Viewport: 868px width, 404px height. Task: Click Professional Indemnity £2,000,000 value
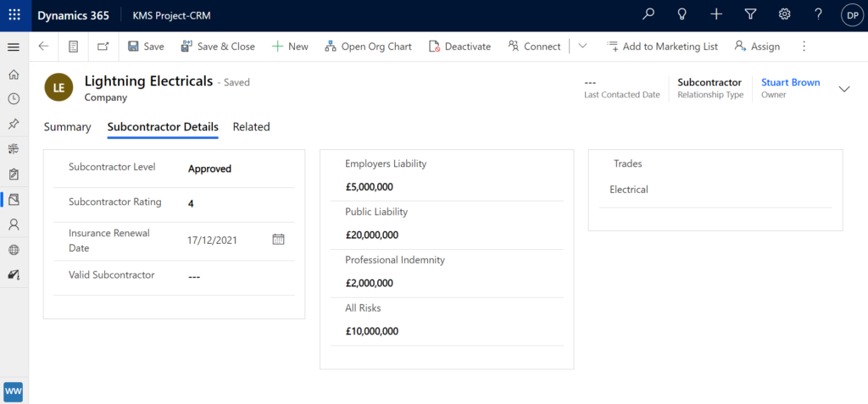pos(370,284)
